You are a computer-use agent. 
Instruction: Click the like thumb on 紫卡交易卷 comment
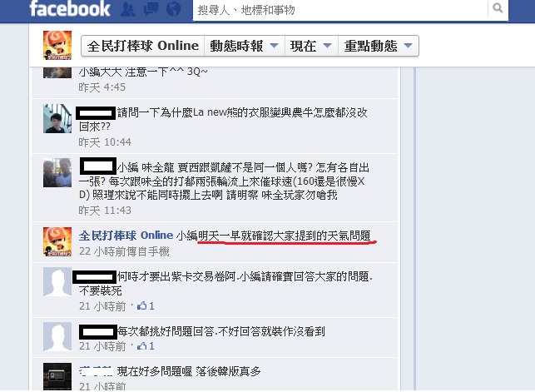point(141,306)
